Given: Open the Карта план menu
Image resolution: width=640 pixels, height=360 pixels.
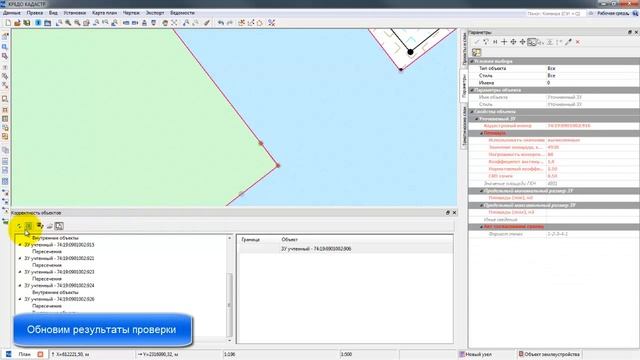Looking at the screenshot, I should (104, 13).
